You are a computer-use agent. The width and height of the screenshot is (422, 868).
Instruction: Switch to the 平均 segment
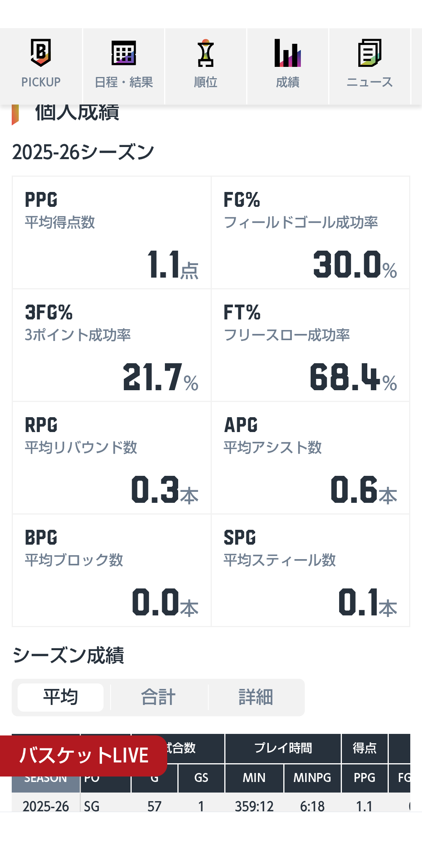[x=61, y=697]
